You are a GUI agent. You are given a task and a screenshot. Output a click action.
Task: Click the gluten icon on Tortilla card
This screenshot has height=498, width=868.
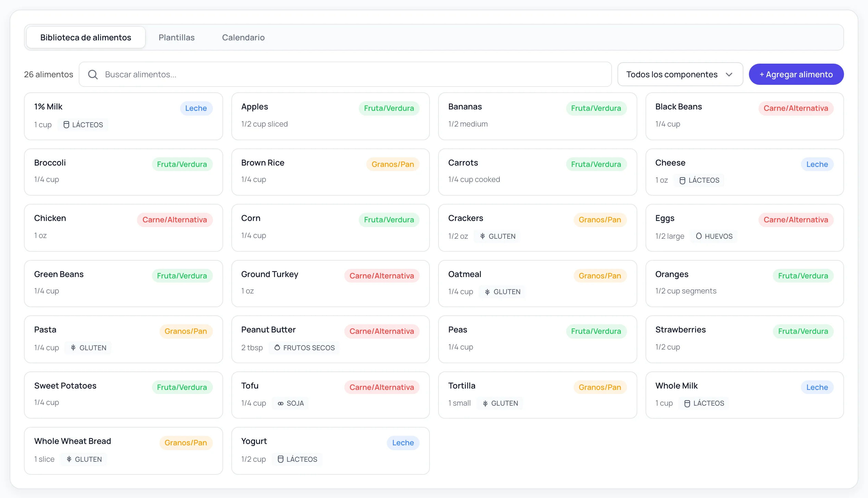click(485, 403)
